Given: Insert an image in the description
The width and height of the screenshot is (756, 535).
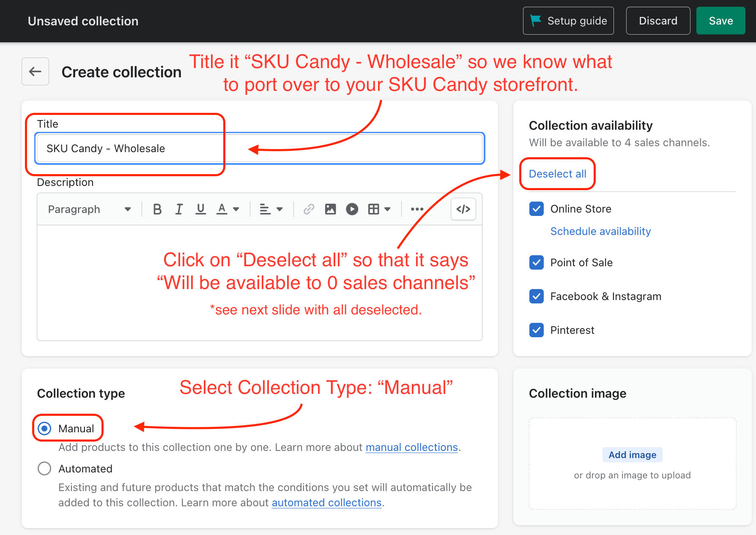Looking at the screenshot, I should coord(330,209).
